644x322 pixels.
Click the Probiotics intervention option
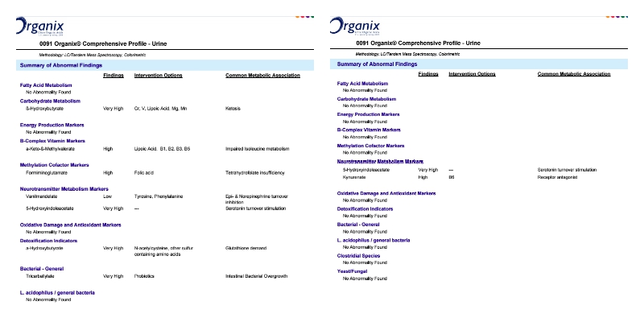(144, 275)
